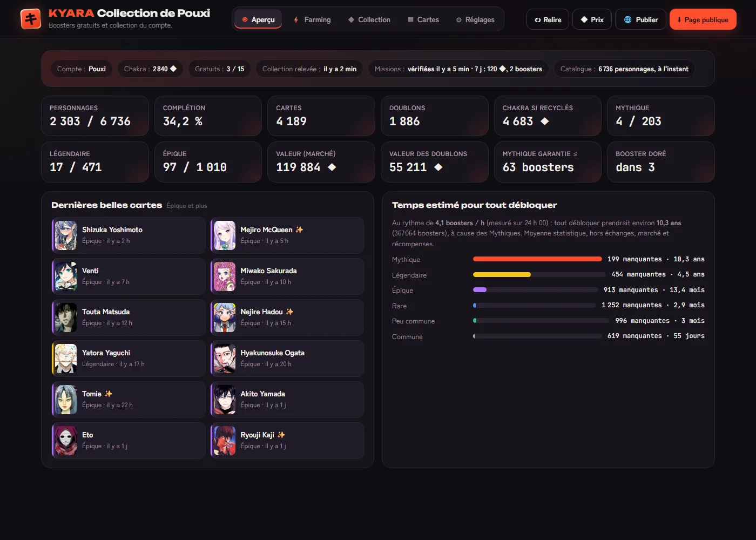756x540 pixels.
Task: Click the BOOSTER DORÉ dans 3 card
Action: click(x=661, y=161)
